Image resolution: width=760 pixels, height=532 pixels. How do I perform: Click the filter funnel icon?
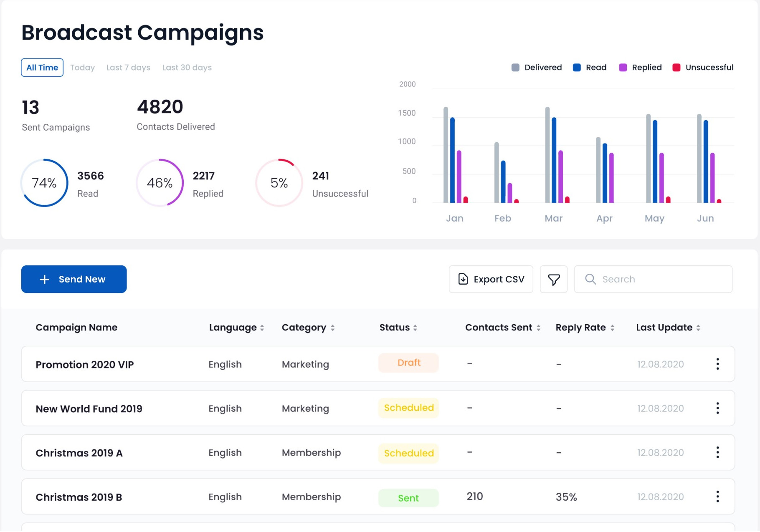[x=553, y=279]
